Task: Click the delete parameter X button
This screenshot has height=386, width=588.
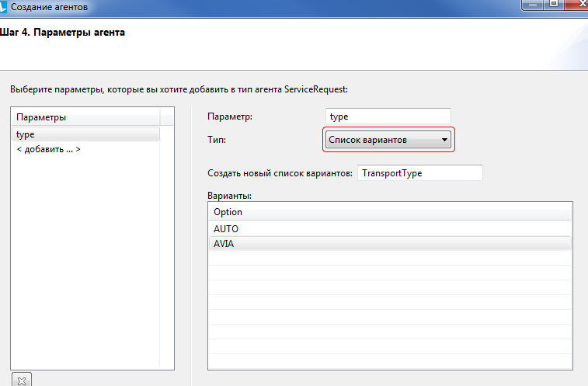Action: pos(22,380)
